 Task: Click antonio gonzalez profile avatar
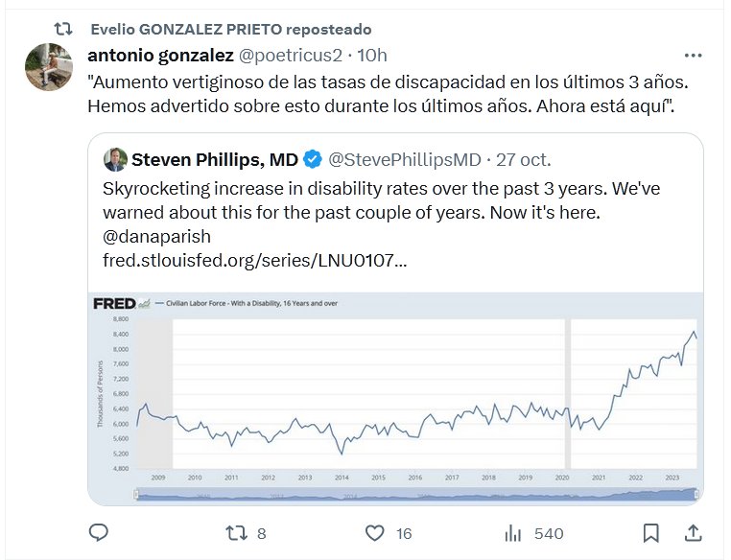tap(46, 66)
